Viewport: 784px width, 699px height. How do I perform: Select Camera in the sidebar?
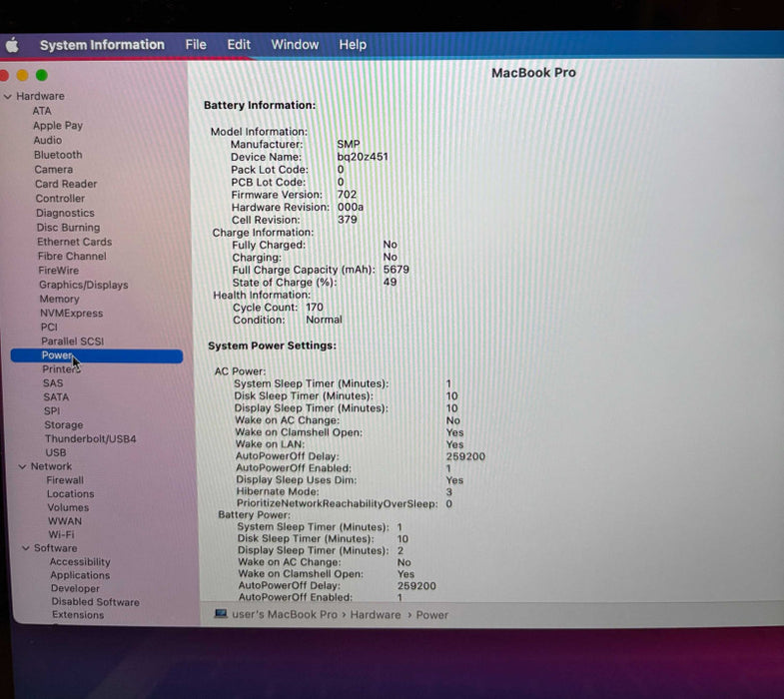click(54, 169)
